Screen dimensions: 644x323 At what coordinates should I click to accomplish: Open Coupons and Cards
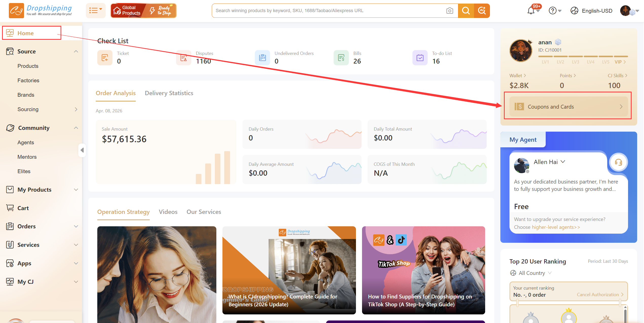tap(568, 107)
